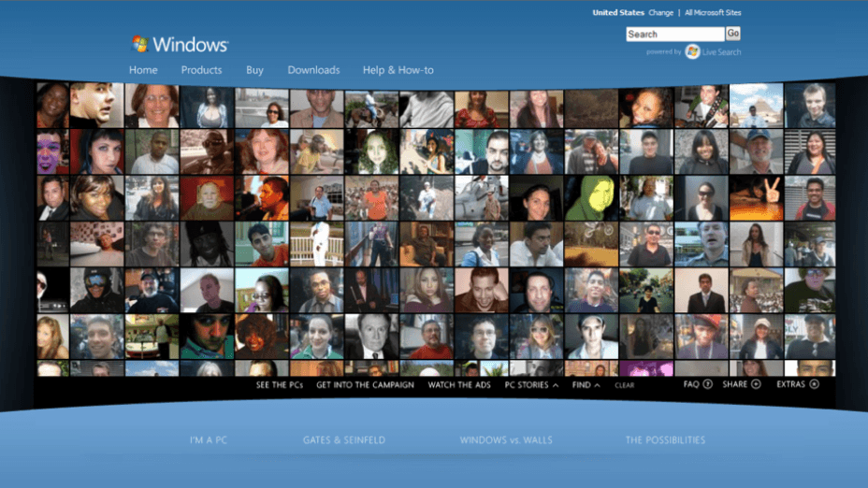Screen dimensions: 868x488
Task: Open thumbnail of dirt bike jumping
Action: [x=592, y=244]
